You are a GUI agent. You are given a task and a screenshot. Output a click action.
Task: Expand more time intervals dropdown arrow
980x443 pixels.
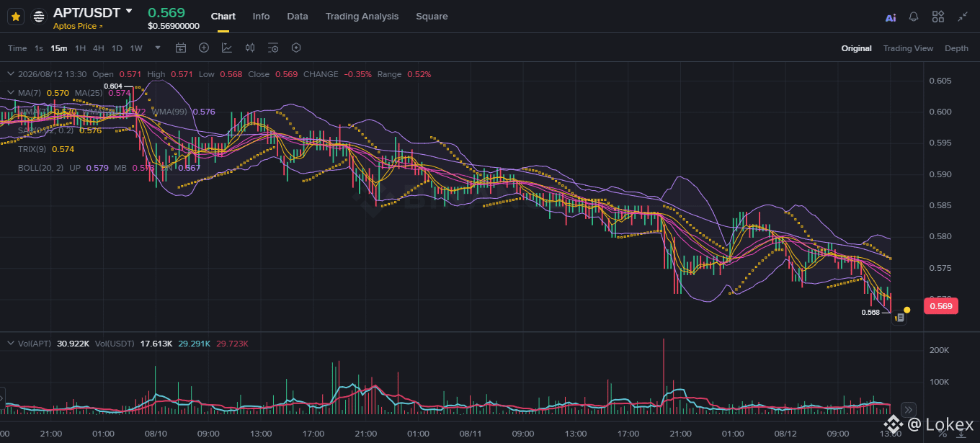click(156, 48)
